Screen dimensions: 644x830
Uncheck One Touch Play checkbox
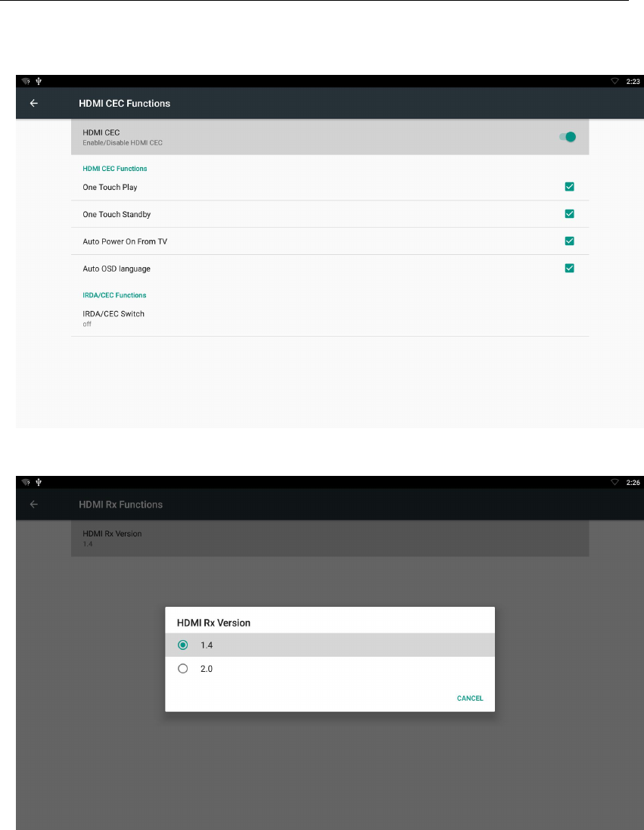pos(569,187)
